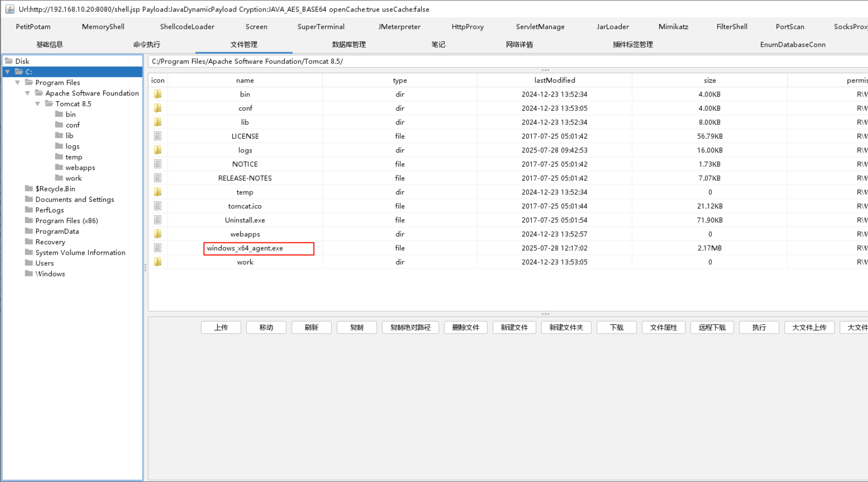Viewport: 868px width, 482px height.
Task: Click the app icon in title bar
Action: pos(10,9)
